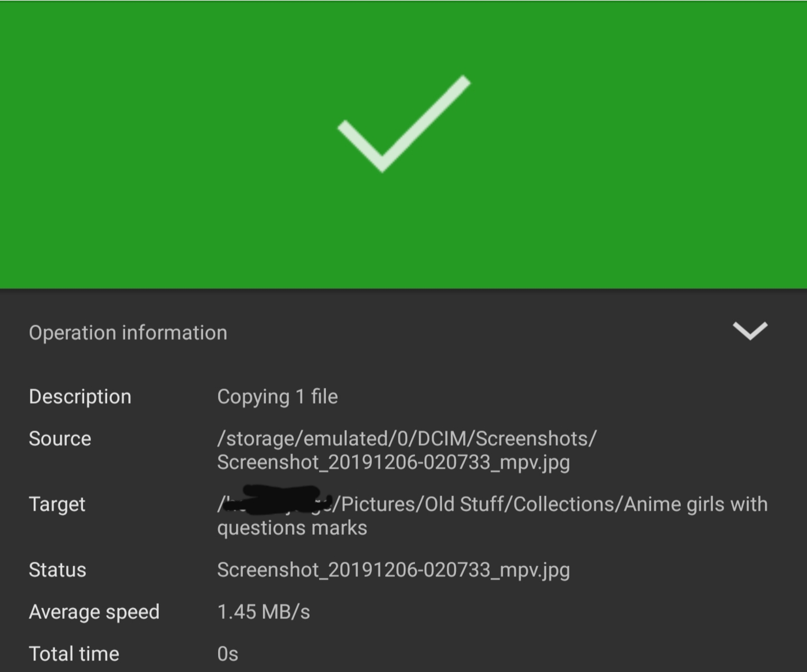Click the Operation information header
Viewport: 807px width, 672px height.
point(128,333)
